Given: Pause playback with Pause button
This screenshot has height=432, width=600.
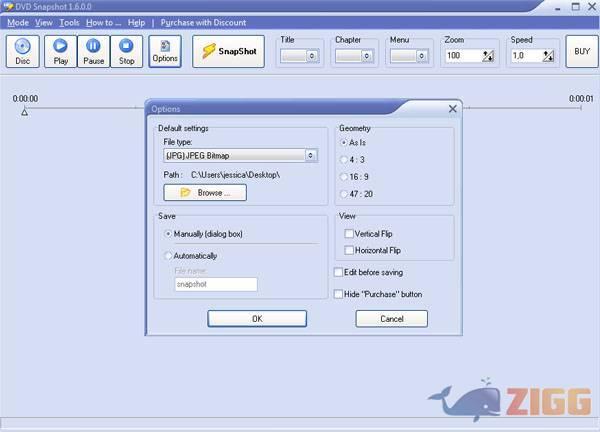Looking at the screenshot, I should (93, 51).
